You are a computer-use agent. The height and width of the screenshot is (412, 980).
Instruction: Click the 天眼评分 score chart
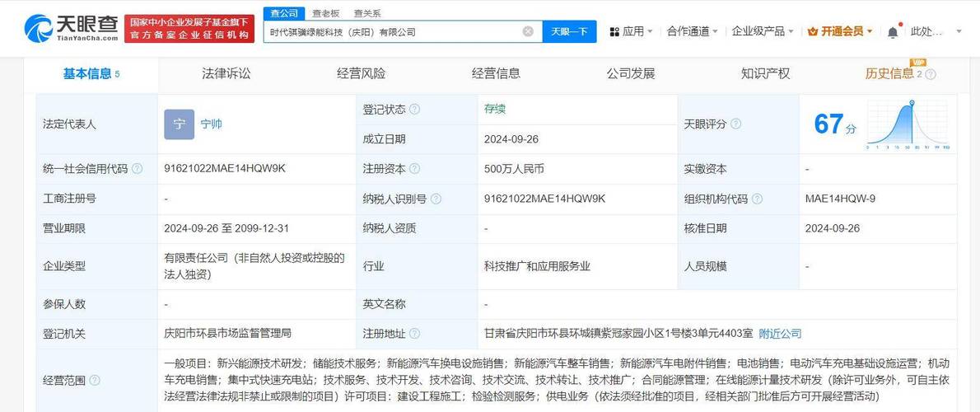(x=908, y=124)
